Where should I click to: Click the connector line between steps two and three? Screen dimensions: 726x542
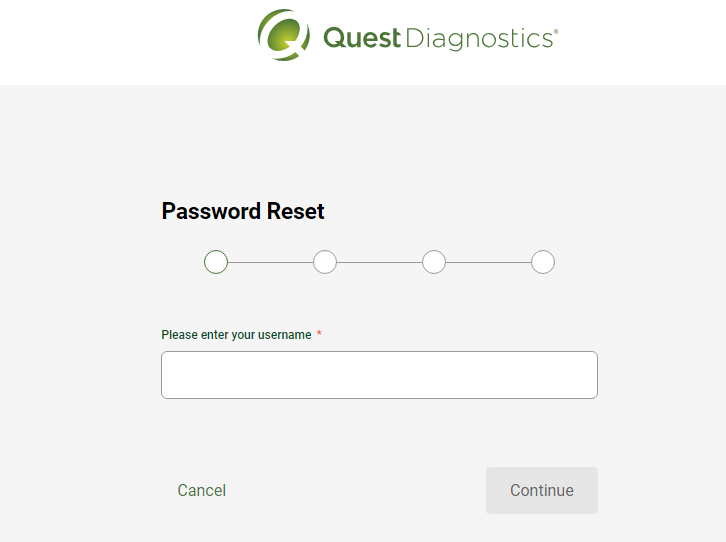[x=379, y=262]
